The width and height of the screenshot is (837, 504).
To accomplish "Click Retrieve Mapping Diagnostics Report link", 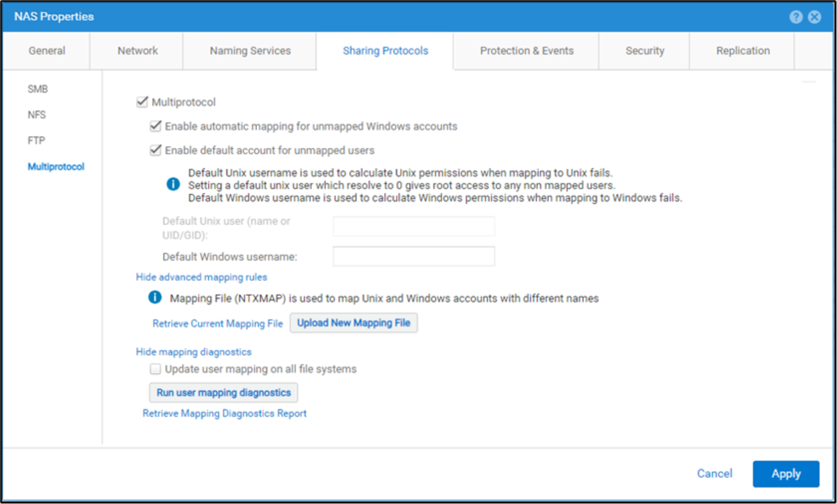I will pyautogui.click(x=224, y=413).
